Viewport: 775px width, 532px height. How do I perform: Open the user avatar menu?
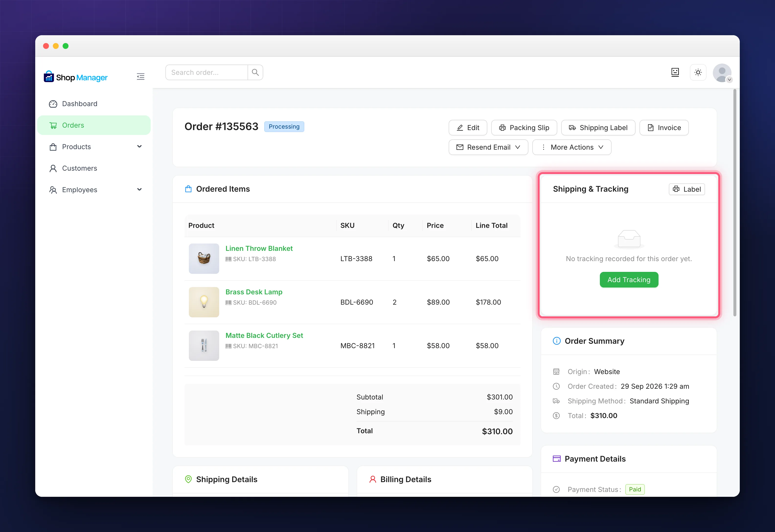point(722,73)
